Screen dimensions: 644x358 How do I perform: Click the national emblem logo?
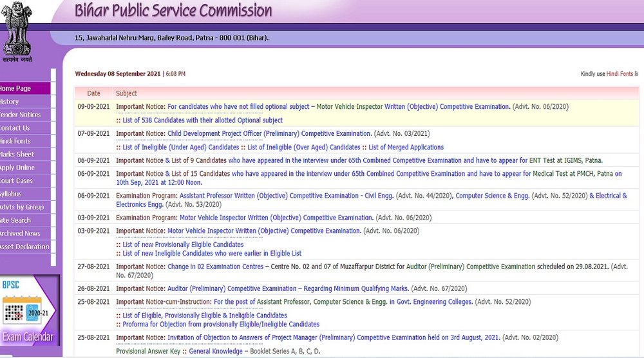[x=17, y=32]
